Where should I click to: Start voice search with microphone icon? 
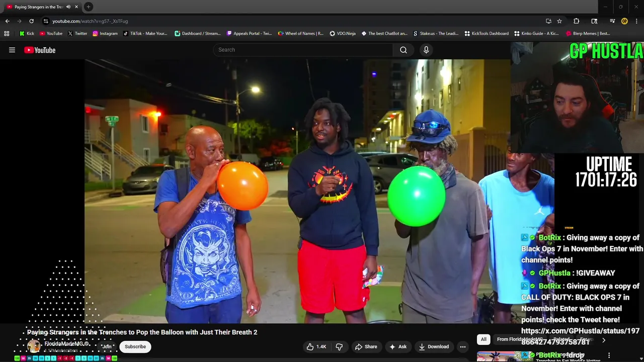click(x=426, y=50)
